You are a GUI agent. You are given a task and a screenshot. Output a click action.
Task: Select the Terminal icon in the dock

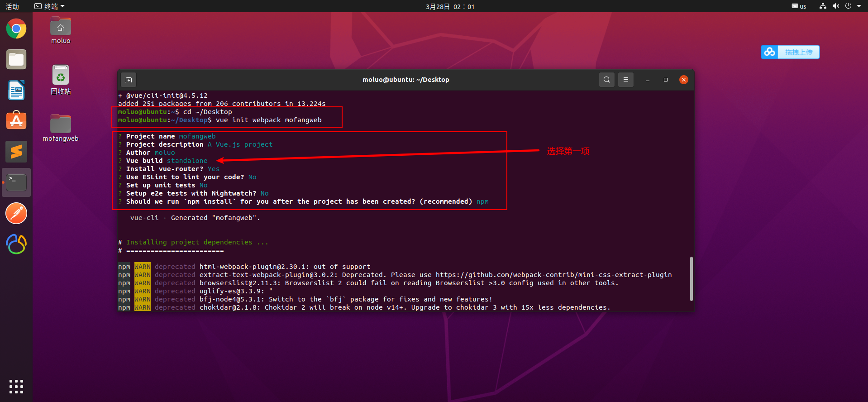click(x=16, y=182)
